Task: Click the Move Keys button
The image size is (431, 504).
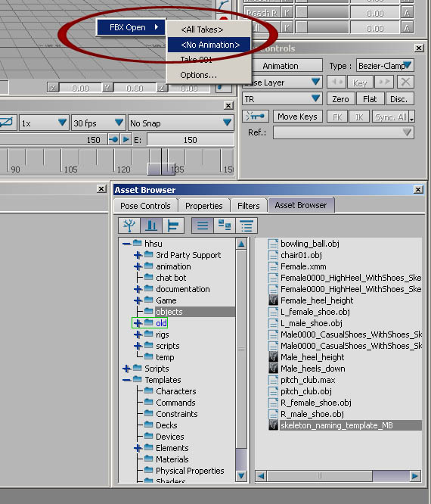Action: coord(297,117)
